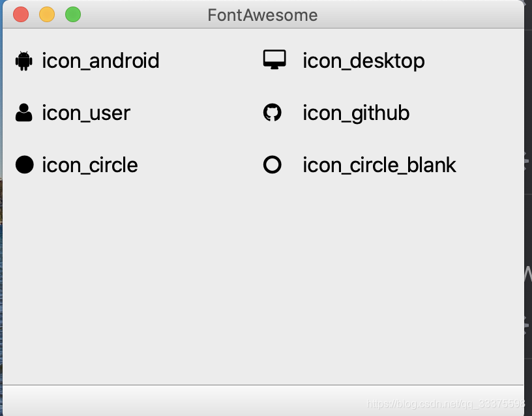
Task: Select the icon_github text label
Action: pos(356,113)
